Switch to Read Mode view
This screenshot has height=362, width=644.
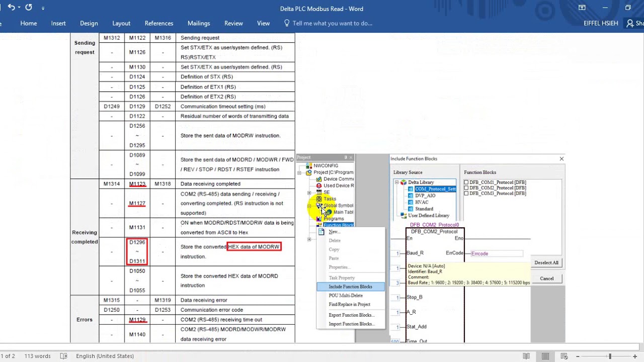click(x=526, y=356)
